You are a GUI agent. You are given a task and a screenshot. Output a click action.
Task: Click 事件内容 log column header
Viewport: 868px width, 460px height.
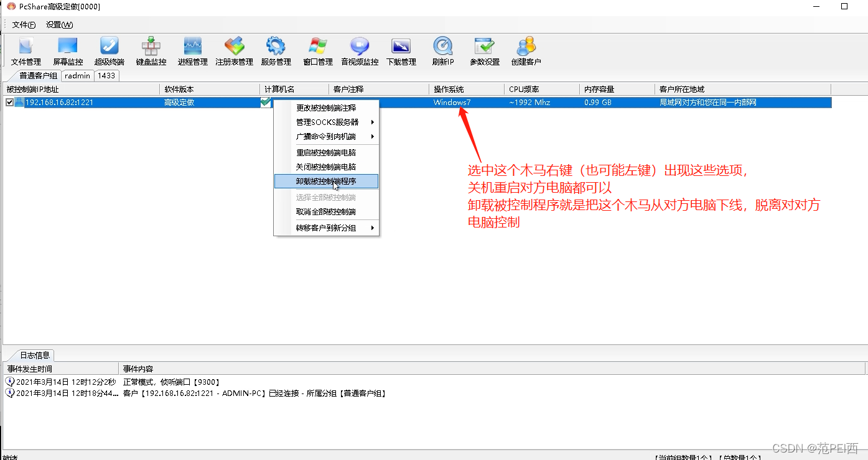[492, 369]
